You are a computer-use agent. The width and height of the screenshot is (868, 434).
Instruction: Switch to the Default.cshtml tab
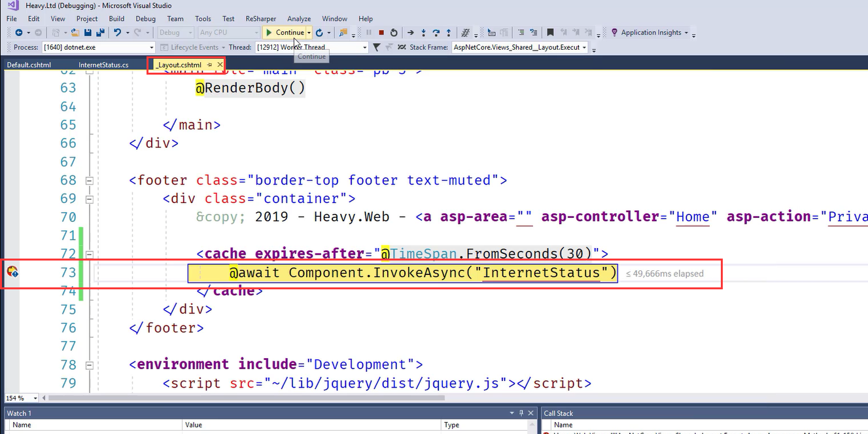click(29, 65)
